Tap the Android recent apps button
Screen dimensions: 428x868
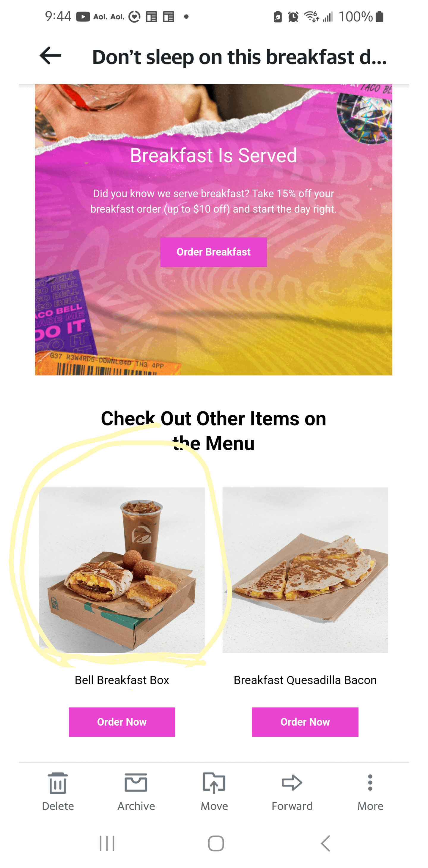click(107, 843)
